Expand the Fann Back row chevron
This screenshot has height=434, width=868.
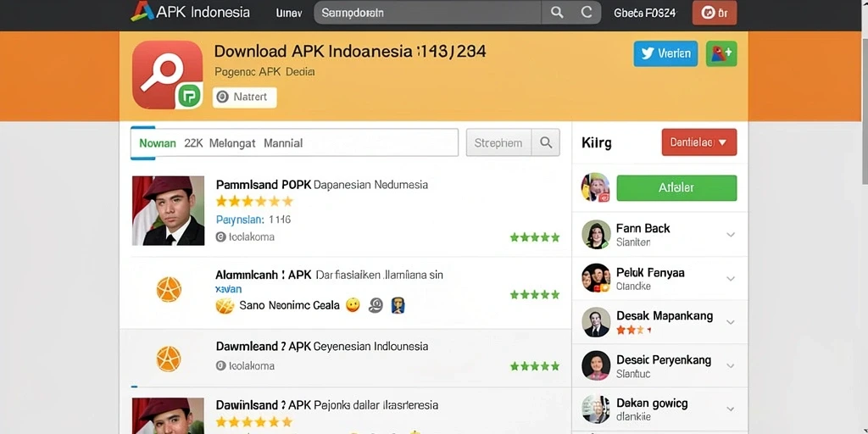731,235
